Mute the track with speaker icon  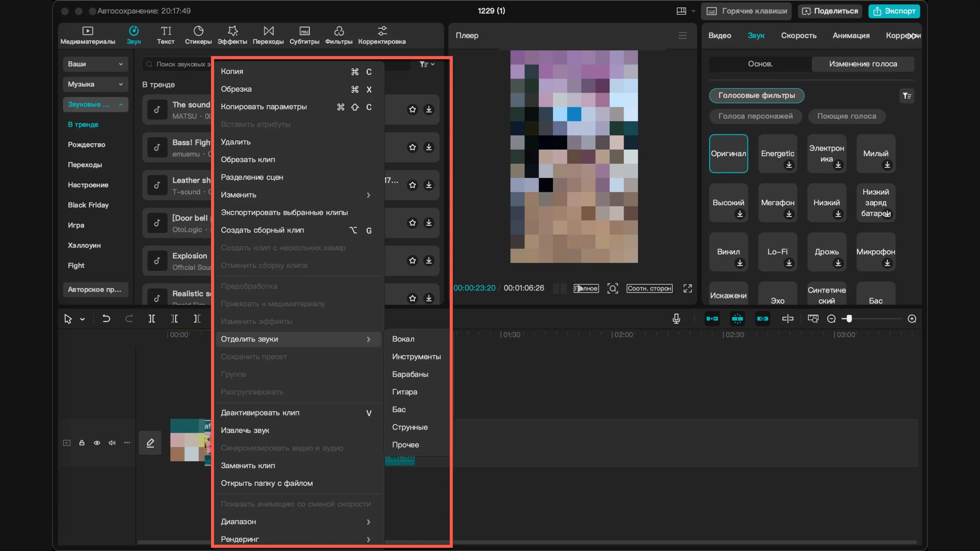pyautogui.click(x=112, y=443)
